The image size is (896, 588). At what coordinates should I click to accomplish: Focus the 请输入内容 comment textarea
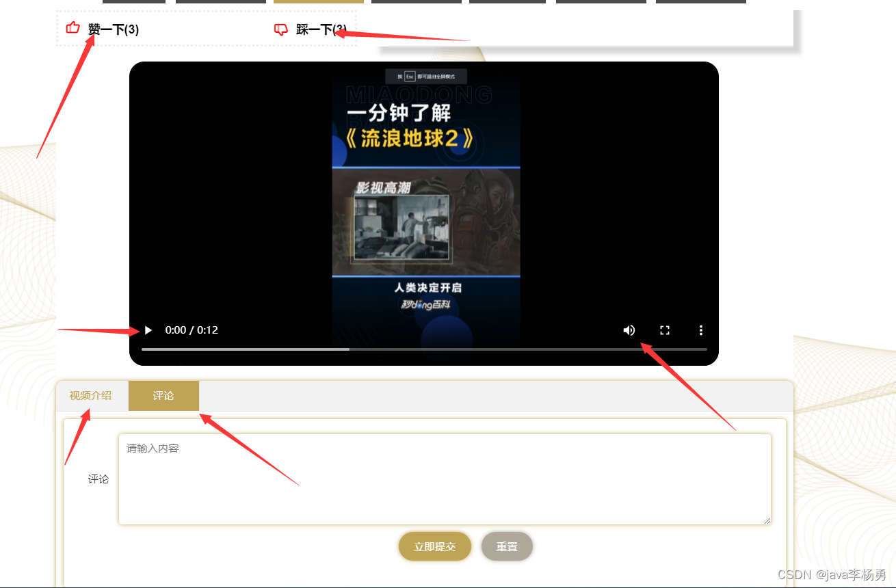[445, 479]
